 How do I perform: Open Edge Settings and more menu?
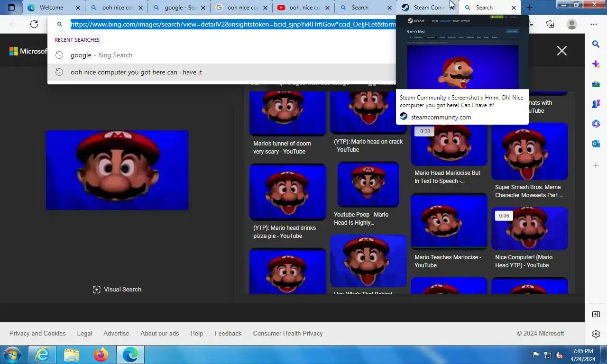pyautogui.click(x=594, y=24)
